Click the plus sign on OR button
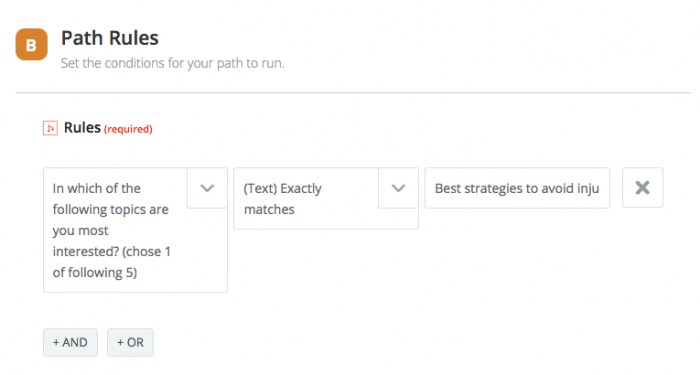The width and height of the screenshot is (700, 375). click(120, 342)
